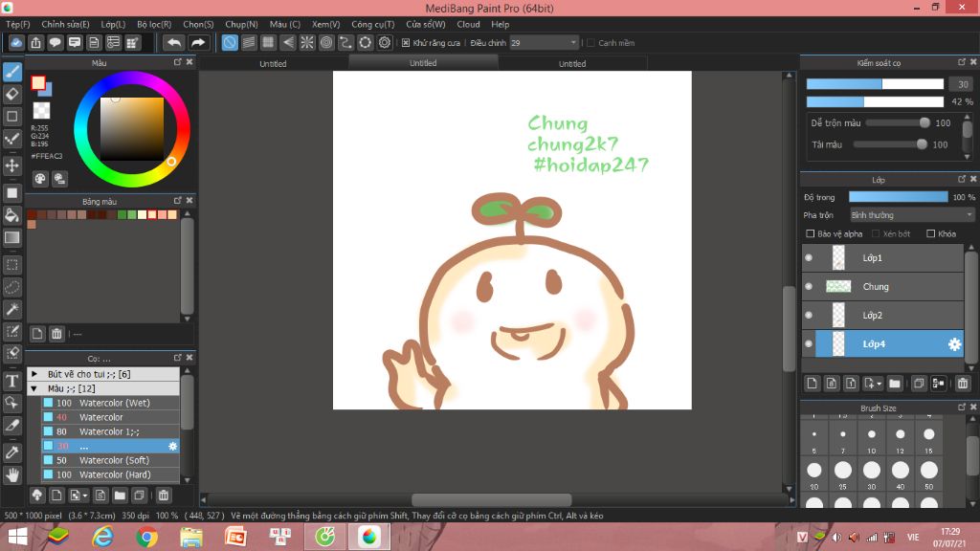Click the transparent color swatch

(41, 111)
